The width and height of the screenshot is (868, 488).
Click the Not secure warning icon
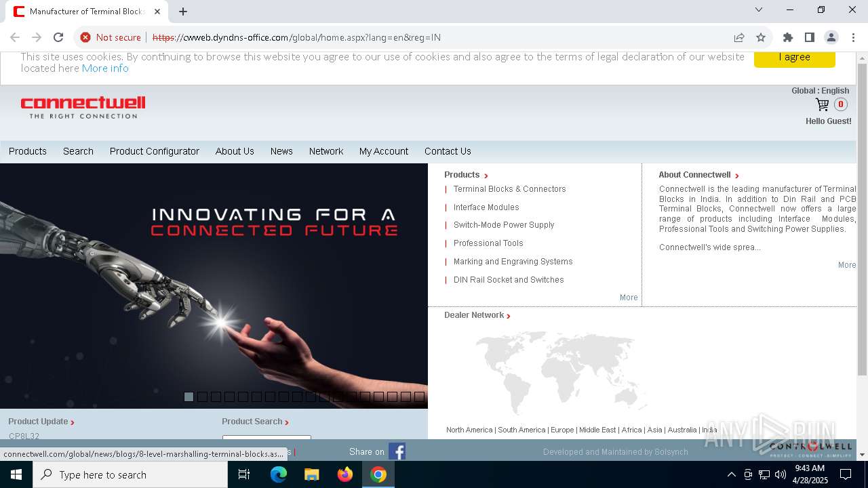(85, 37)
